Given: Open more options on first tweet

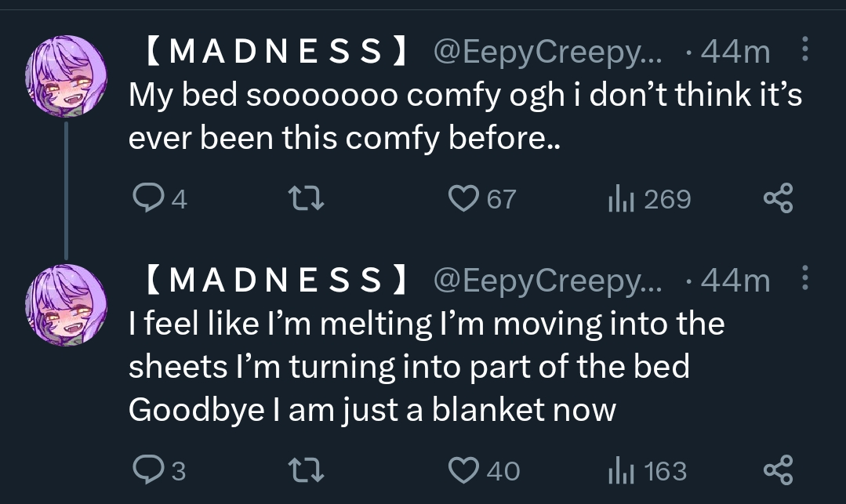Looking at the screenshot, I should click(x=805, y=53).
